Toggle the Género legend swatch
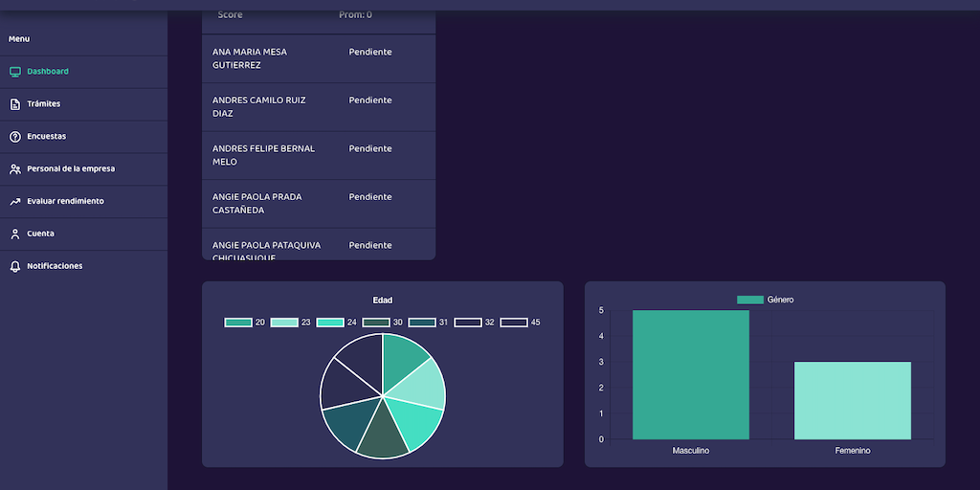Viewport: 980px width, 490px height. coord(749,301)
